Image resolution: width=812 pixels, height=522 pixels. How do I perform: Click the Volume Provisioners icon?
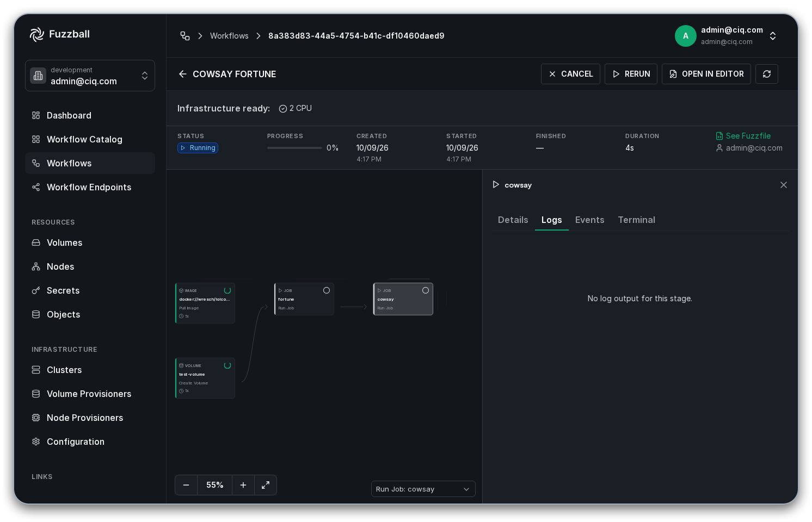point(36,394)
